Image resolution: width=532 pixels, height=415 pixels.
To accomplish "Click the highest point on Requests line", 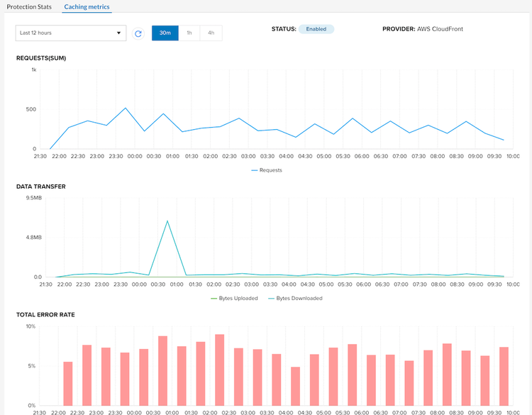I will point(126,109).
